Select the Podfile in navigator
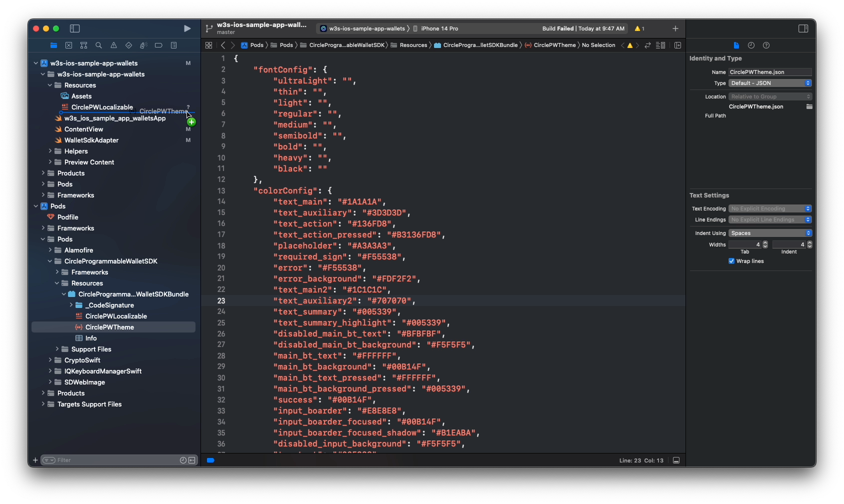 coord(67,217)
